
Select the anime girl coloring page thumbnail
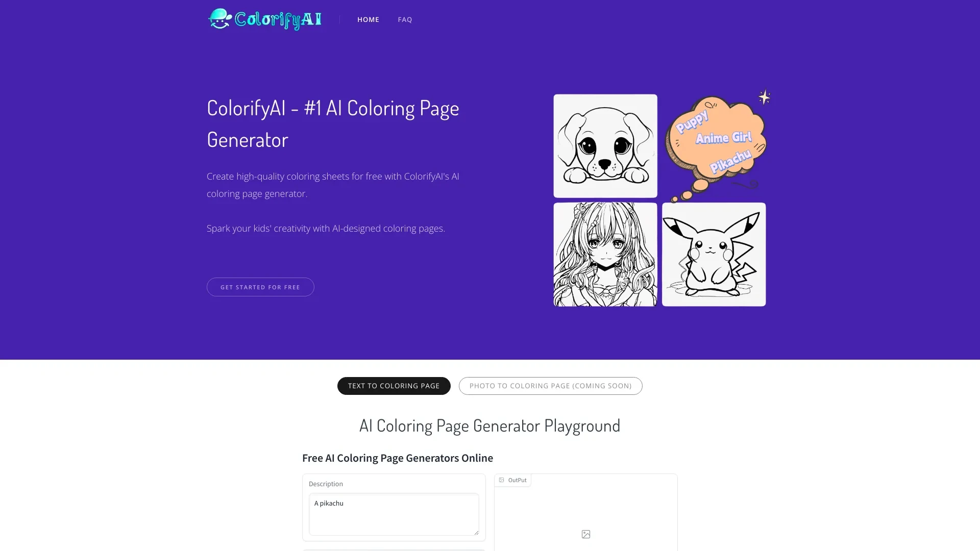[605, 254]
